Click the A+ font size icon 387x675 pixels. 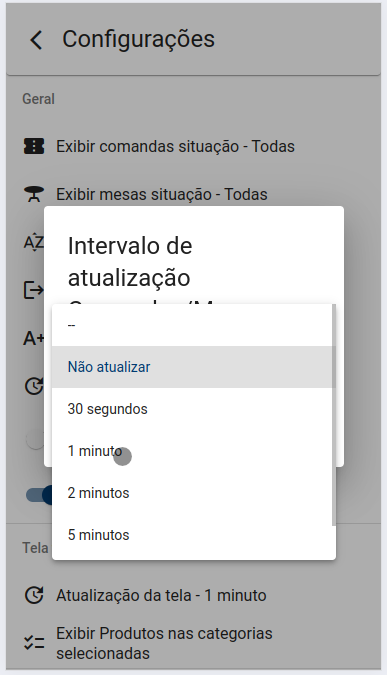pos(34,338)
